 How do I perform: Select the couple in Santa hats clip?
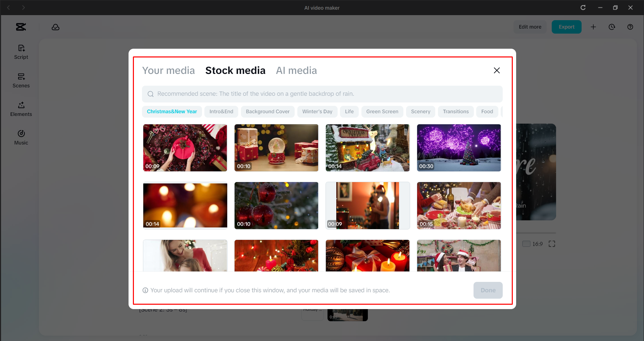[368, 206]
